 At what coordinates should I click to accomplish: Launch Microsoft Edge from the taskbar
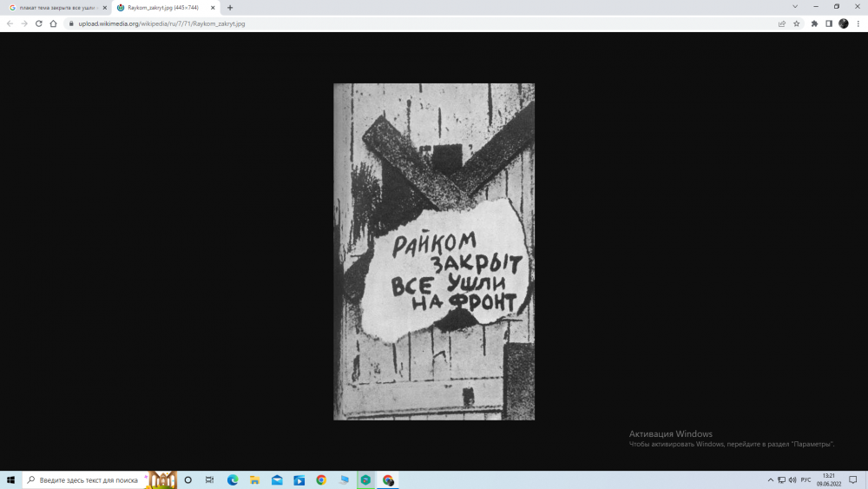pyautogui.click(x=233, y=480)
